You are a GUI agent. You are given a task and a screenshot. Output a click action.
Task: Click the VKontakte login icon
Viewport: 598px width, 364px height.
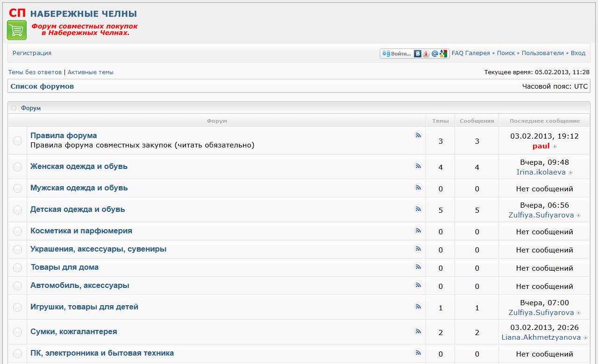pos(418,54)
